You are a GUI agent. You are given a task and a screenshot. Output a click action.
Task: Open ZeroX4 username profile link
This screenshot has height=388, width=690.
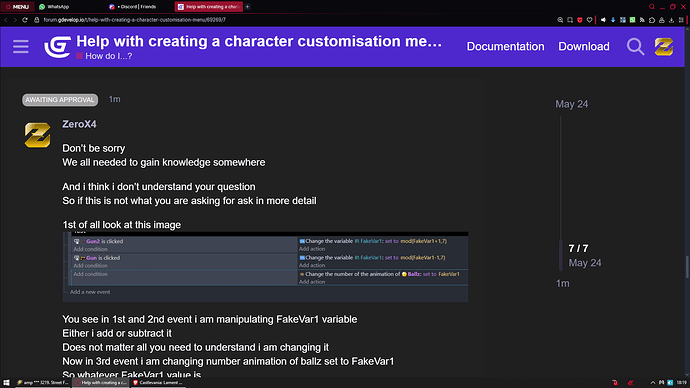[x=79, y=124]
